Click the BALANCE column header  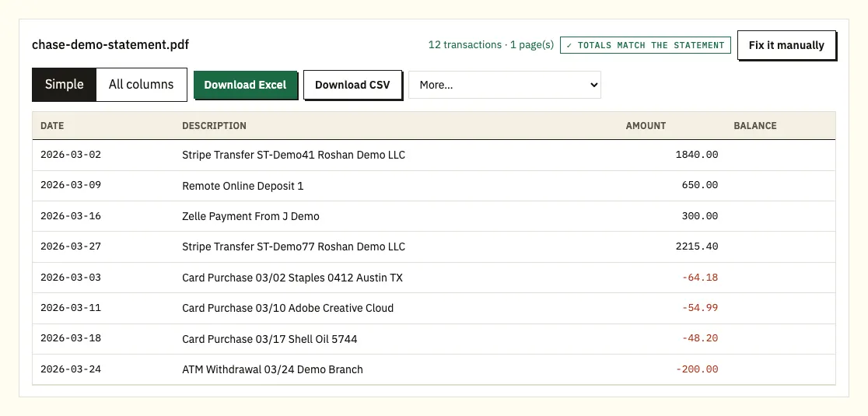[755, 125]
